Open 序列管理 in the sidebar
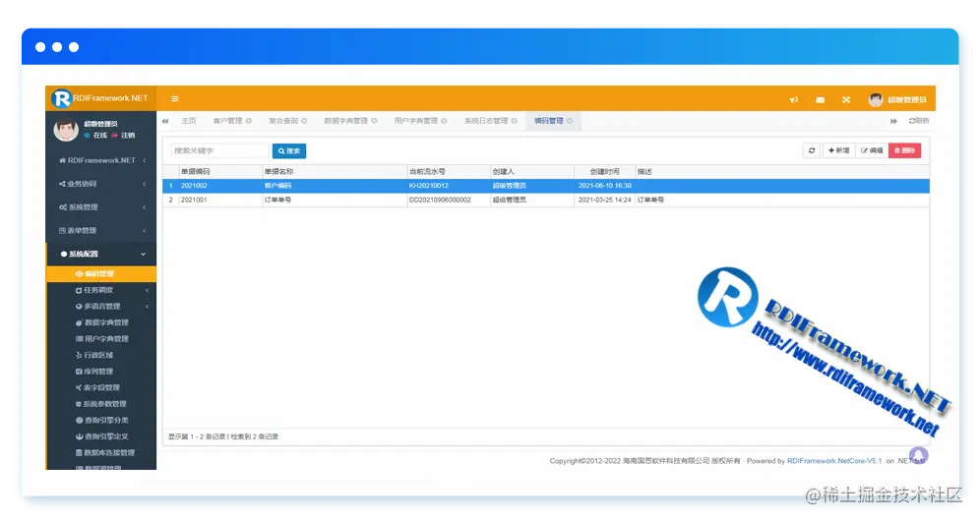Screen dimensions: 980x522 101,372
